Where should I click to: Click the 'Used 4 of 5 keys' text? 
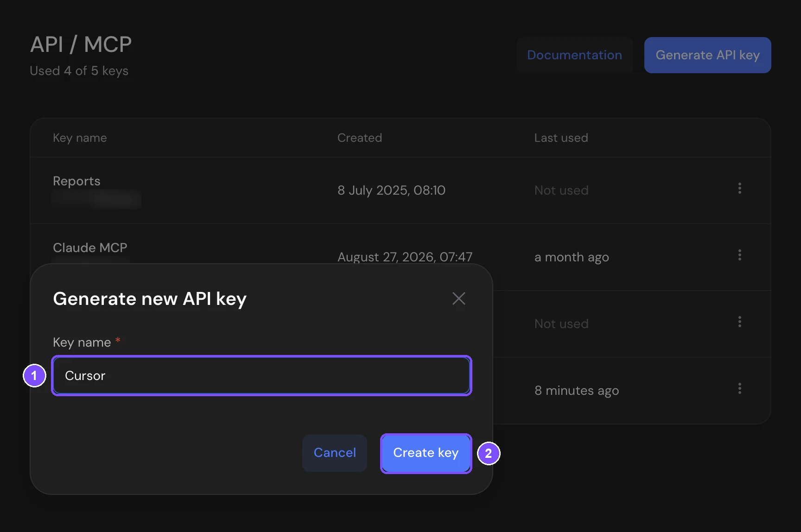79,71
